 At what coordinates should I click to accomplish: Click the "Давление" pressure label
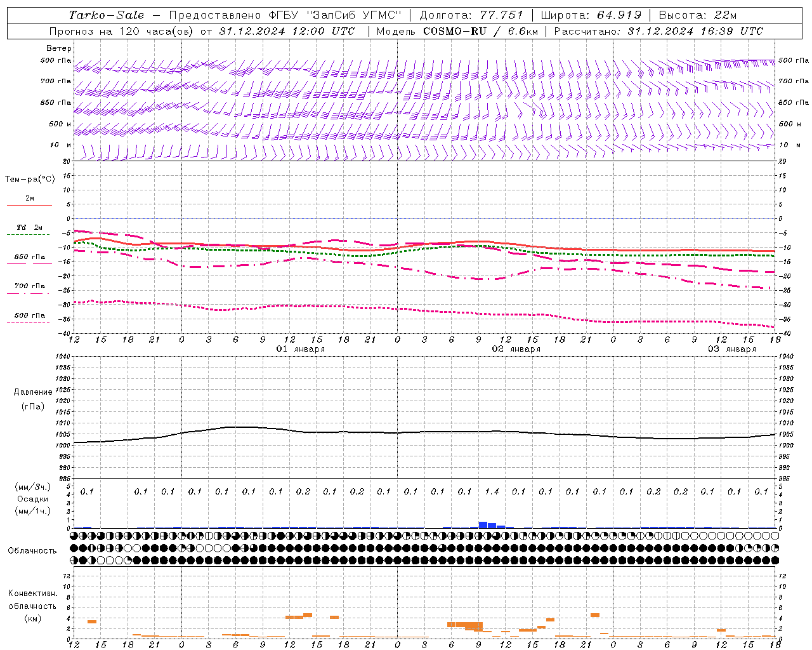coord(33,392)
